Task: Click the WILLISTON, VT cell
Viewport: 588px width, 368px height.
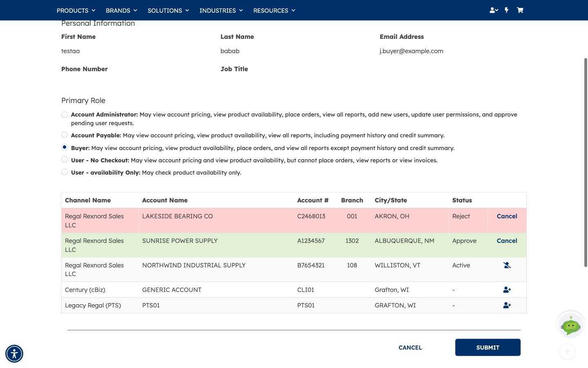Action: coord(397,265)
